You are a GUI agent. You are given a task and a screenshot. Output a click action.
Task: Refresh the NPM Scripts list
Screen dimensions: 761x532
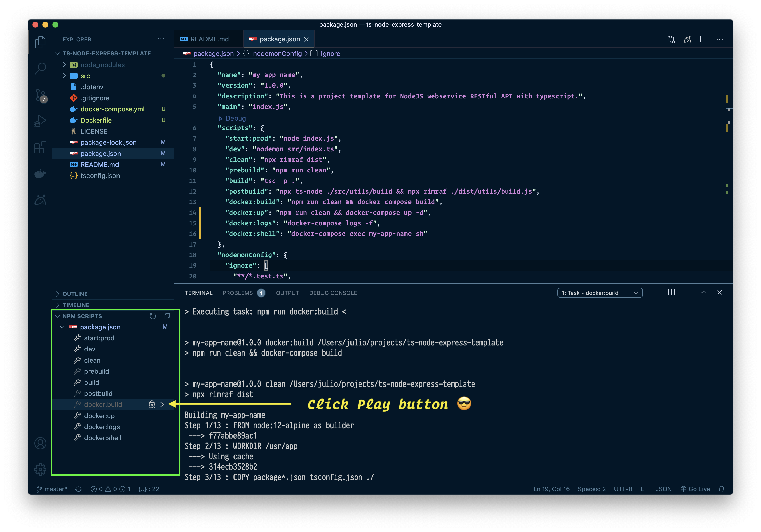pos(153,316)
